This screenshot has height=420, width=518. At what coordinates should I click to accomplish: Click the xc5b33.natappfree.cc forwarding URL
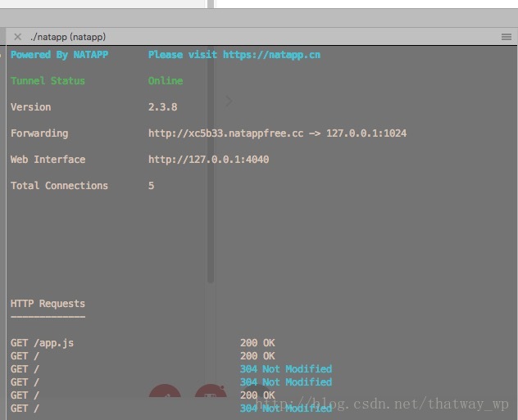225,133
